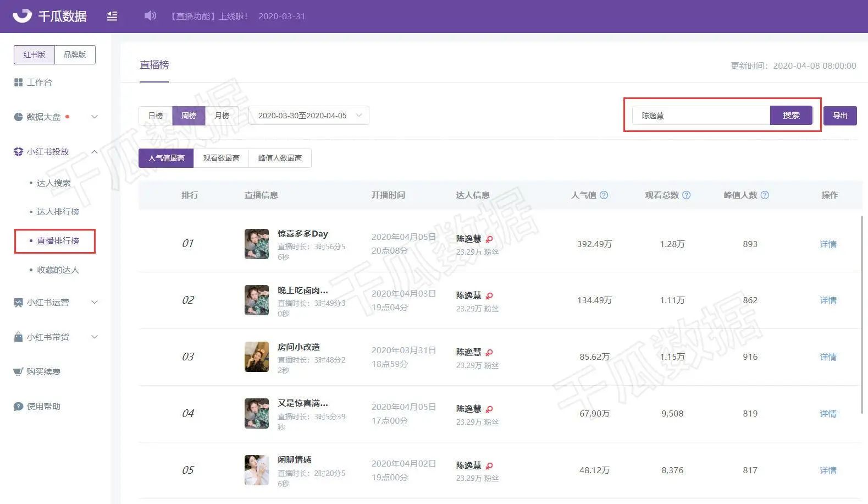Open 使用帮助 in the sidebar
868x504 pixels.
pos(43,406)
